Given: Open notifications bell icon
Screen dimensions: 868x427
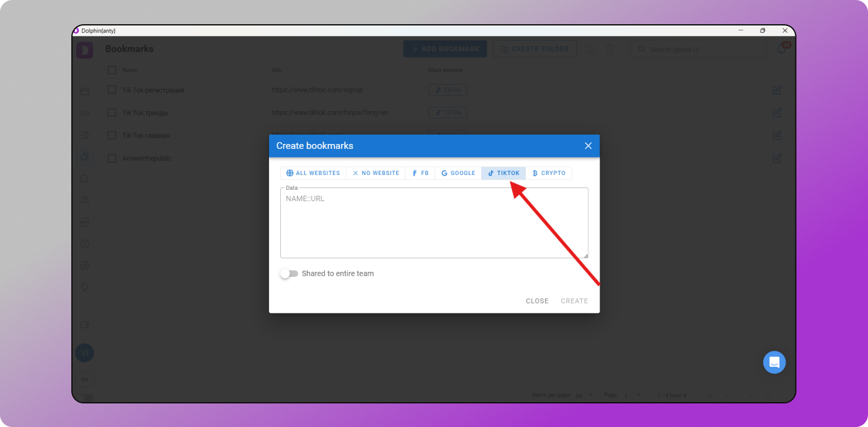Looking at the screenshot, I should (781, 49).
